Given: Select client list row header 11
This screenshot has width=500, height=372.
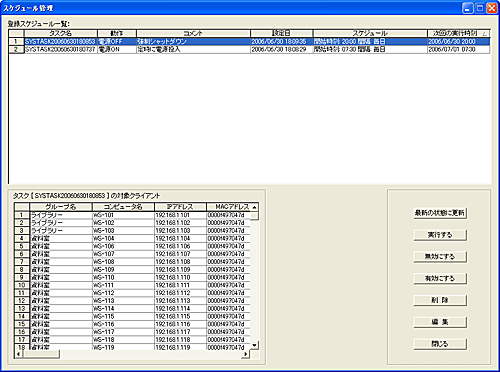Looking at the screenshot, I should tap(22, 293).
